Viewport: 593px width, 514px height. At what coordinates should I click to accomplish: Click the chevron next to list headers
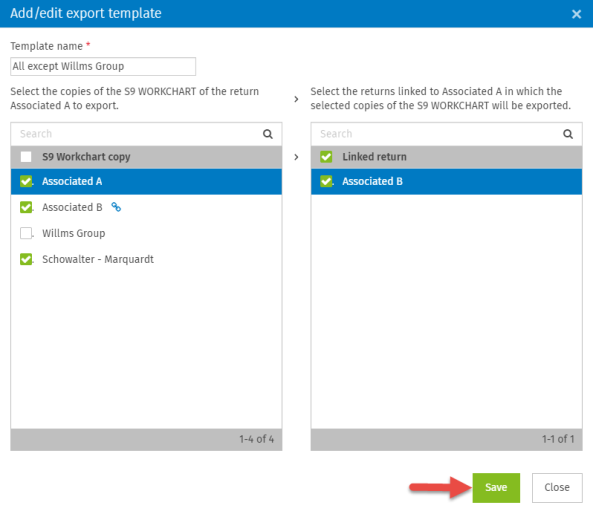coord(296,157)
